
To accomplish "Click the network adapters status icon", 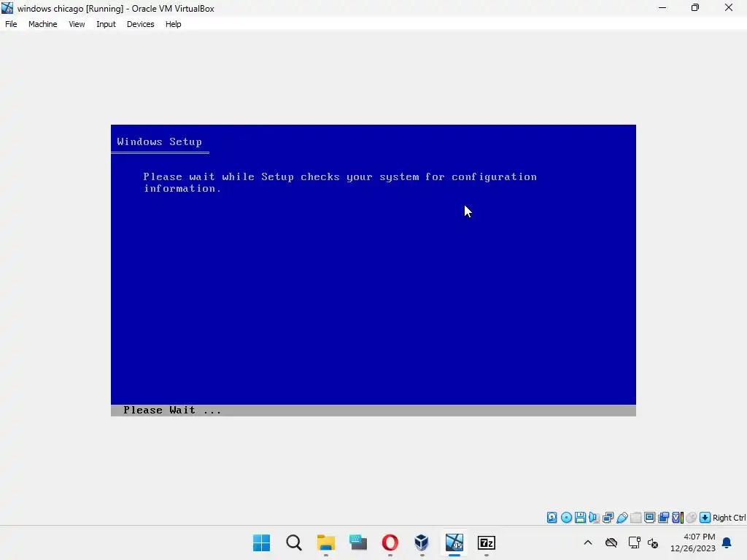I will (608, 518).
